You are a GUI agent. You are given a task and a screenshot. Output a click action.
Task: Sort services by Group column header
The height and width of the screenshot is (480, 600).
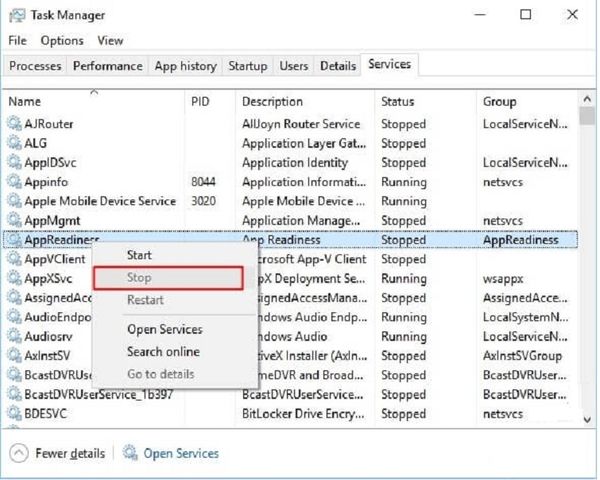[500, 102]
